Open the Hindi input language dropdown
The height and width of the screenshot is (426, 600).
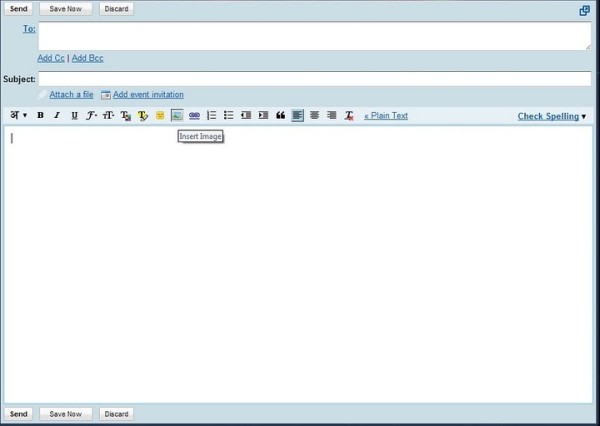tap(18, 116)
